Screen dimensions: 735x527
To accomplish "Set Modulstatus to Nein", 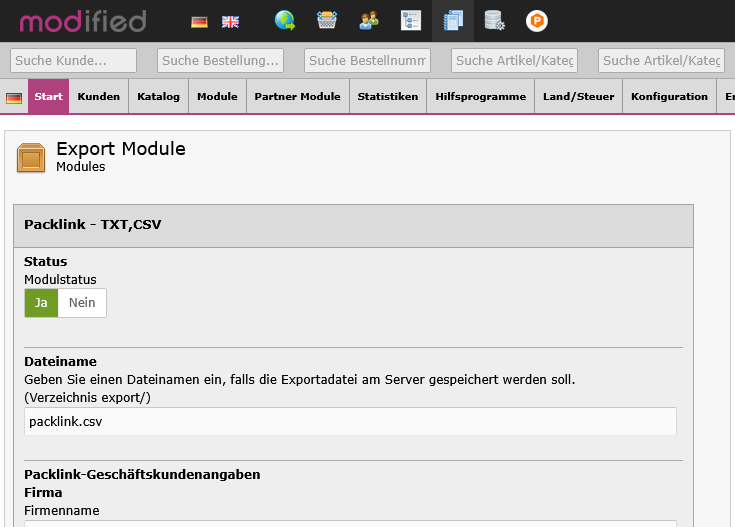I will click(82, 303).
